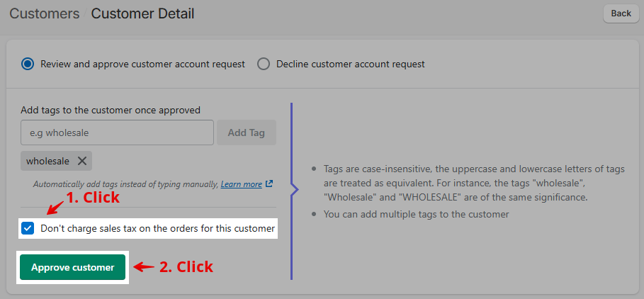This screenshot has width=644, height=299.
Task: Click the Automatically add tags hint text
Action: point(125,184)
